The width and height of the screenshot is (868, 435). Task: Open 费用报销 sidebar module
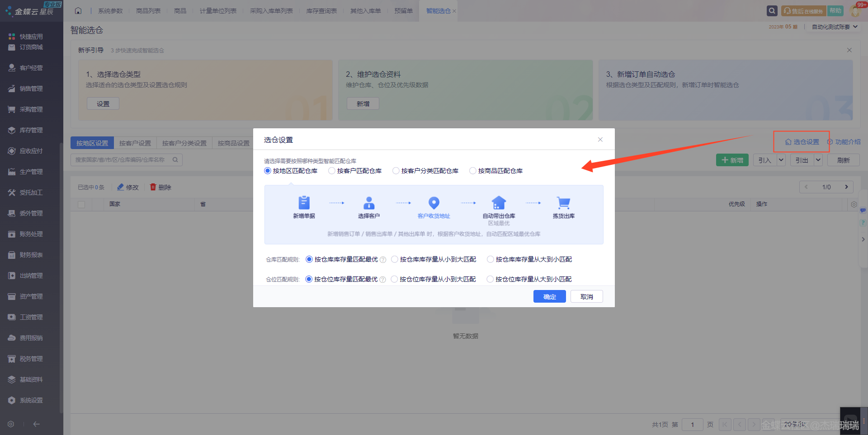(26, 338)
